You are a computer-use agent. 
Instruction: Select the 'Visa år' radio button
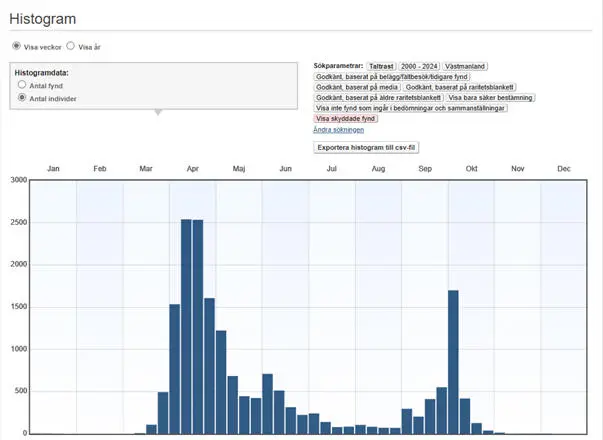click(x=70, y=46)
